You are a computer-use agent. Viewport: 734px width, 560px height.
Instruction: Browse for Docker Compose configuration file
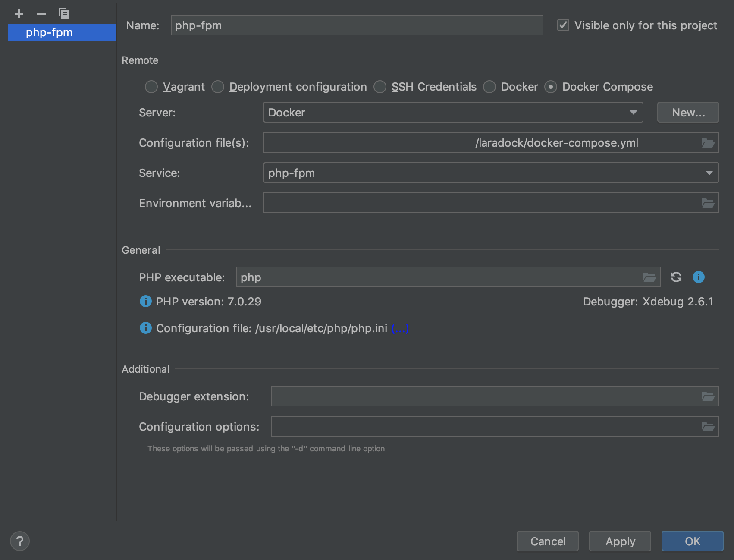click(x=708, y=143)
